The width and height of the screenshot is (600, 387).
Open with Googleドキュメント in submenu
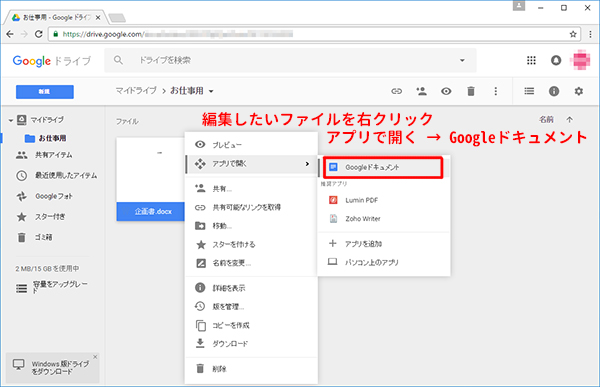[x=383, y=167]
